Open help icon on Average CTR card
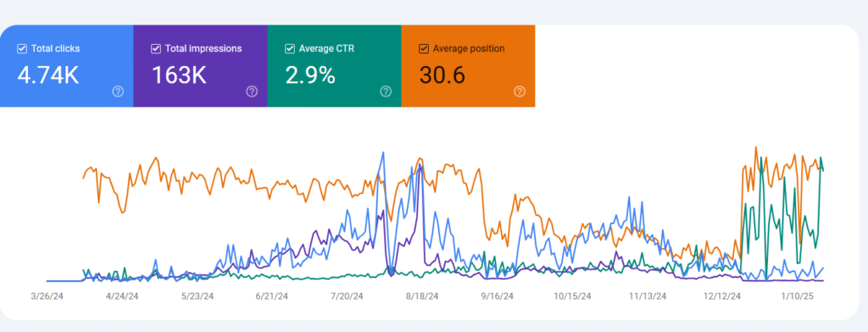 click(386, 91)
